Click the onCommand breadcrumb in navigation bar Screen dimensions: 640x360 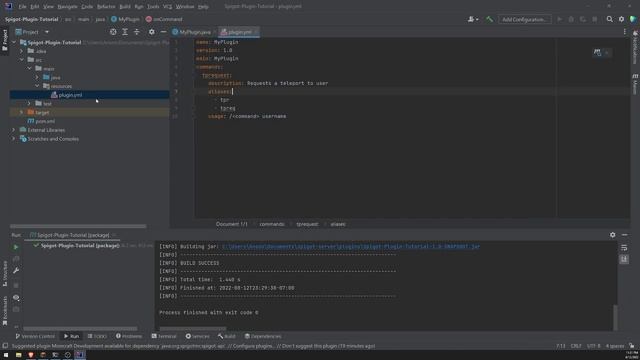164,19
